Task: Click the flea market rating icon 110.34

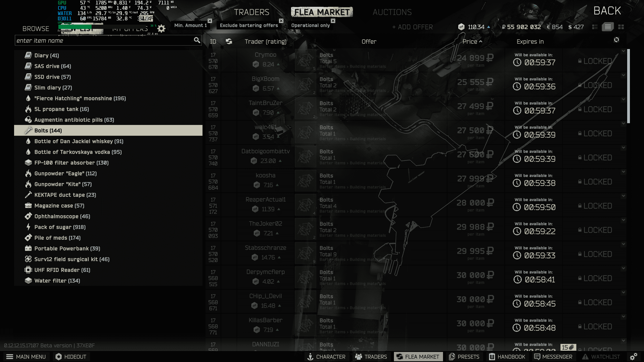Action: [461, 27]
